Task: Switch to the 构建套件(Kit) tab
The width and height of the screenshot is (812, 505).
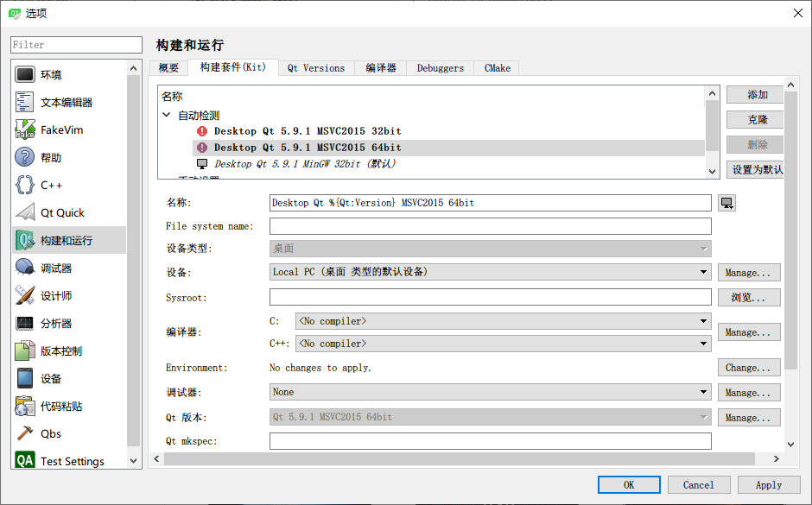Action: (x=233, y=67)
